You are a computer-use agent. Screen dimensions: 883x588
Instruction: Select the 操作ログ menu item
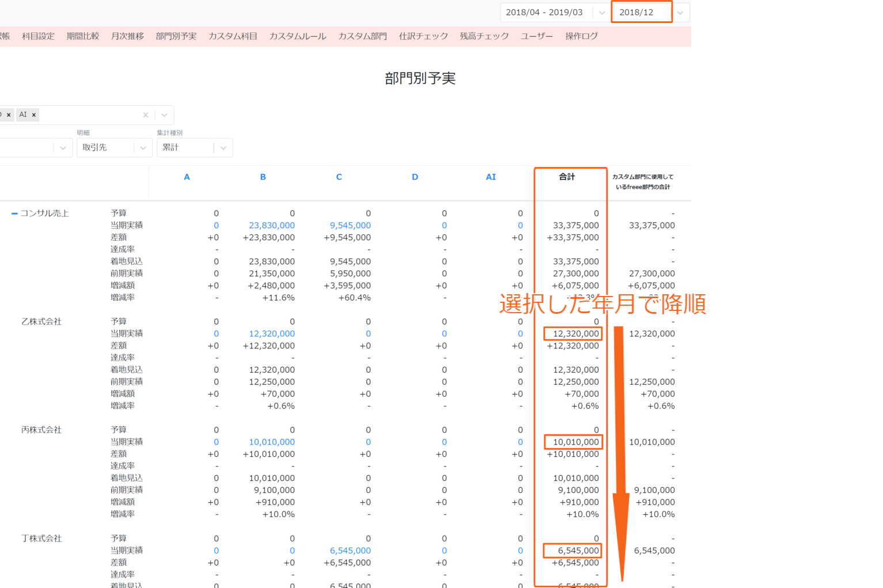coord(581,36)
